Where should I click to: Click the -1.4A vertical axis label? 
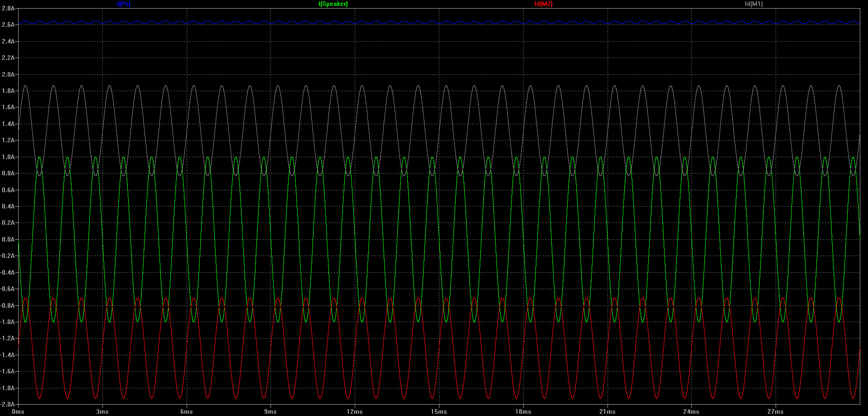tap(8, 355)
